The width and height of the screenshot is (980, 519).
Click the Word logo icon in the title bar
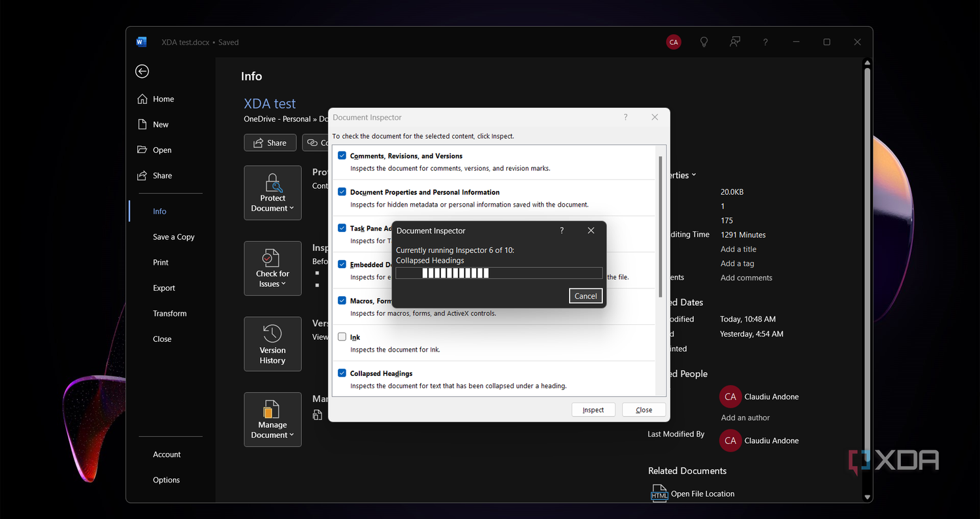(x=141, y=42)
